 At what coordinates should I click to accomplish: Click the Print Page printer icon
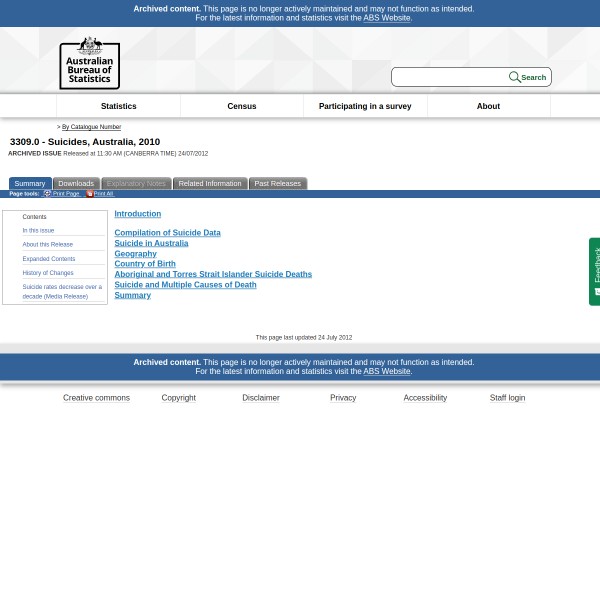point(47,193)
